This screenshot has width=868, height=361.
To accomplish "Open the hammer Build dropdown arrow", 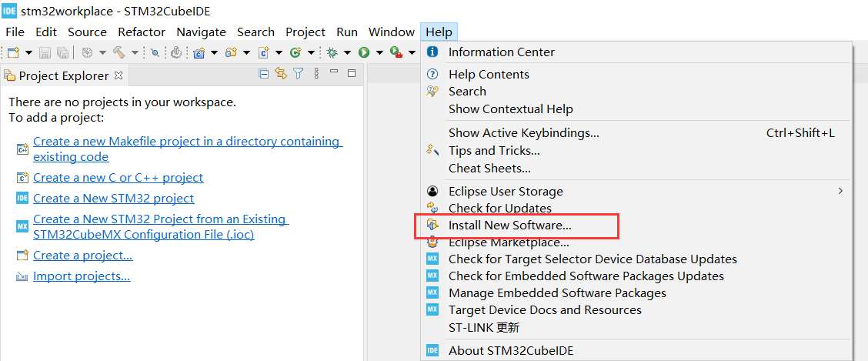I will tap(135, 52).
